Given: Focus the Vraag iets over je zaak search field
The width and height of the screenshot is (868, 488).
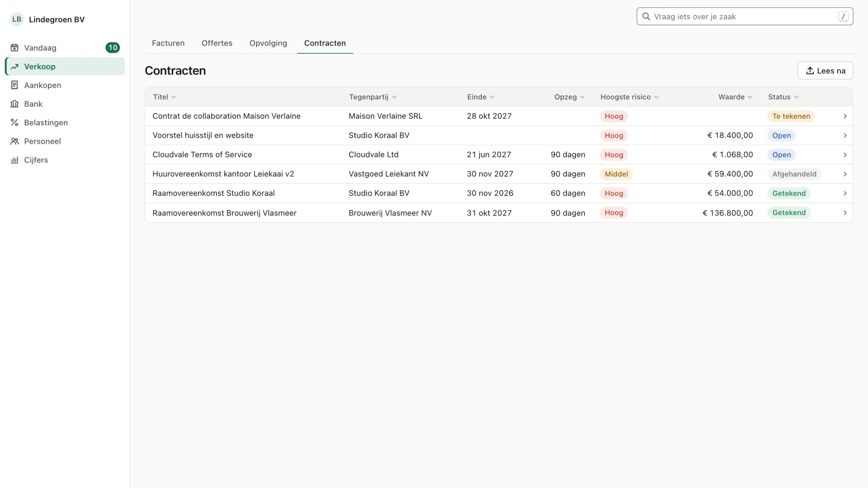Looking at the screenshot, I should pos(745,16).
